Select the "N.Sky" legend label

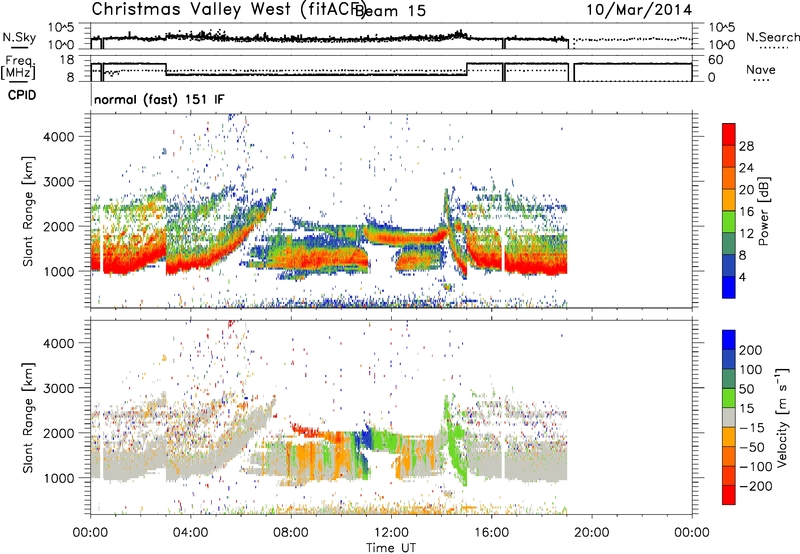point(19,37)
